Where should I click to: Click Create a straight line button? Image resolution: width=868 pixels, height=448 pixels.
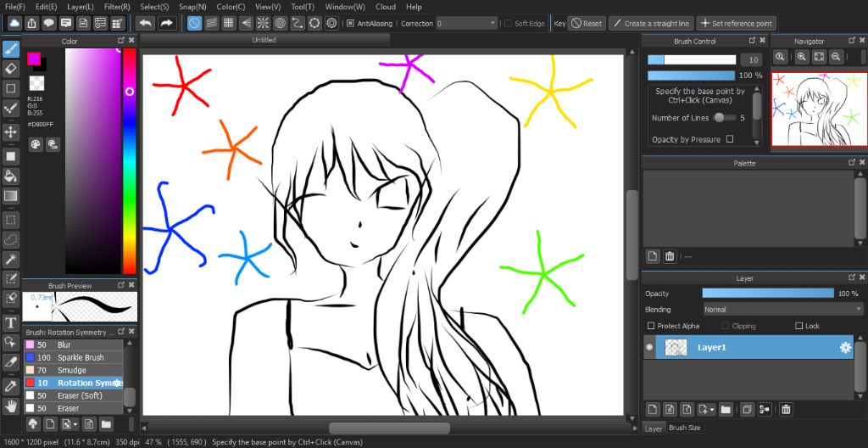tap(651, 23)
